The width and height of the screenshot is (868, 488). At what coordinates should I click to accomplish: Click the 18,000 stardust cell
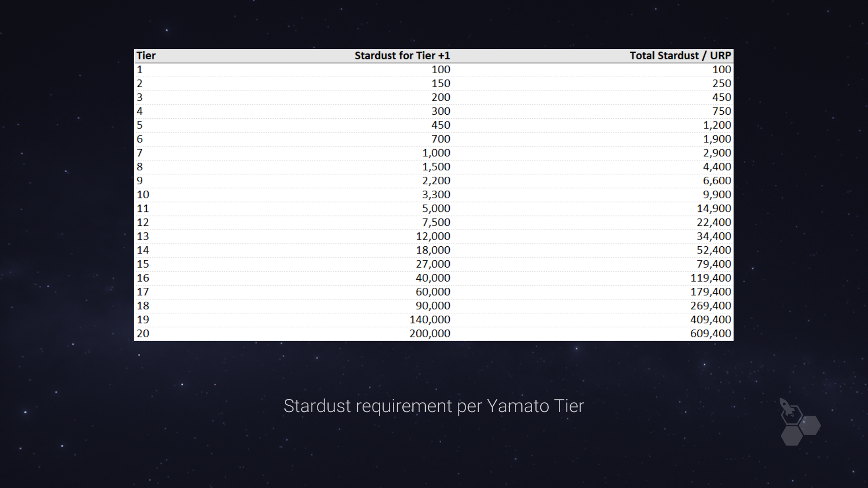point(433,250)
